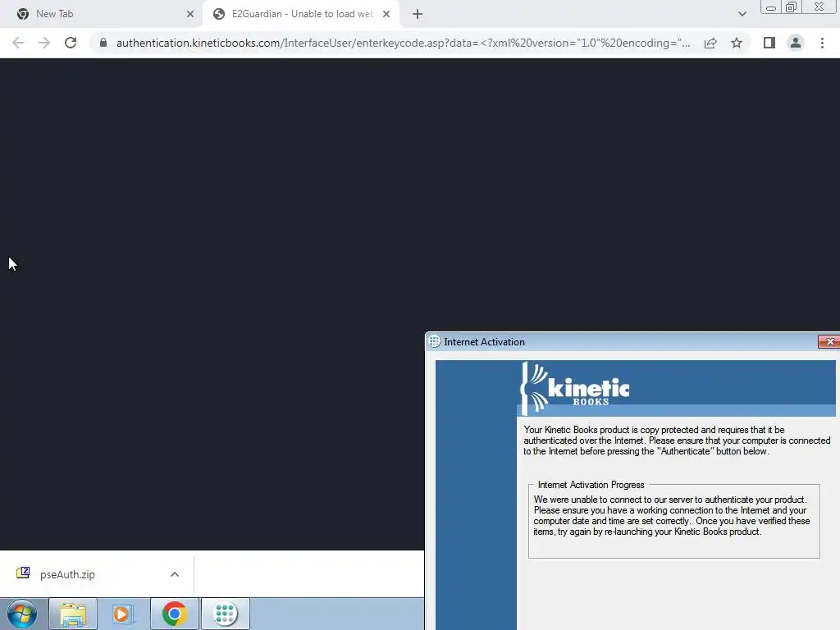Click the Kinetic Books logo
Image resolution: width=840 pixels, height=630 pixels.
coord(575,388)
